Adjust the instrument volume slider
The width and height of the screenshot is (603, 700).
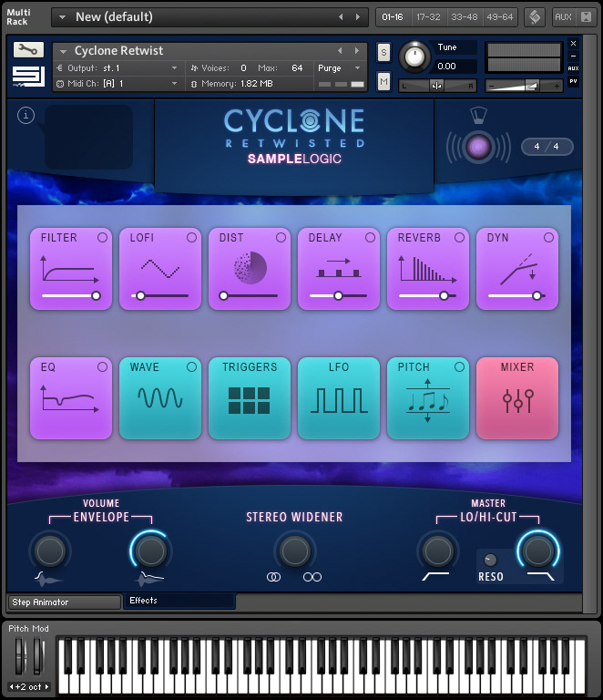525,86
